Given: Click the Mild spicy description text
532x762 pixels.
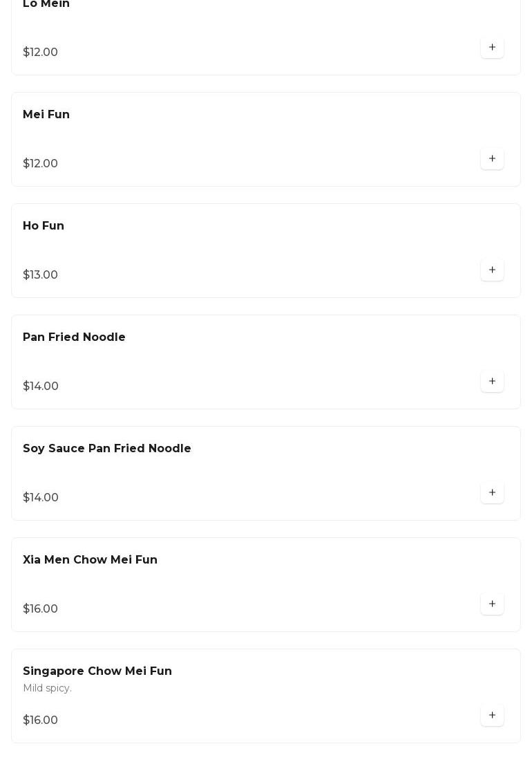Looking at the screenshot, I should point(47,688).
